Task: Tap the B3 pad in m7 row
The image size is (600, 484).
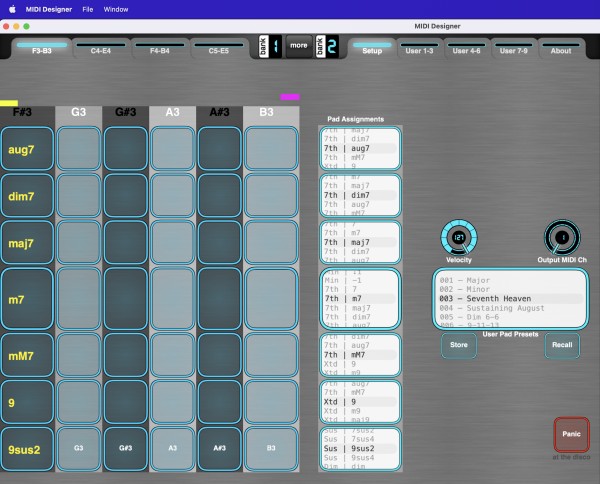Action: [271, 299]
